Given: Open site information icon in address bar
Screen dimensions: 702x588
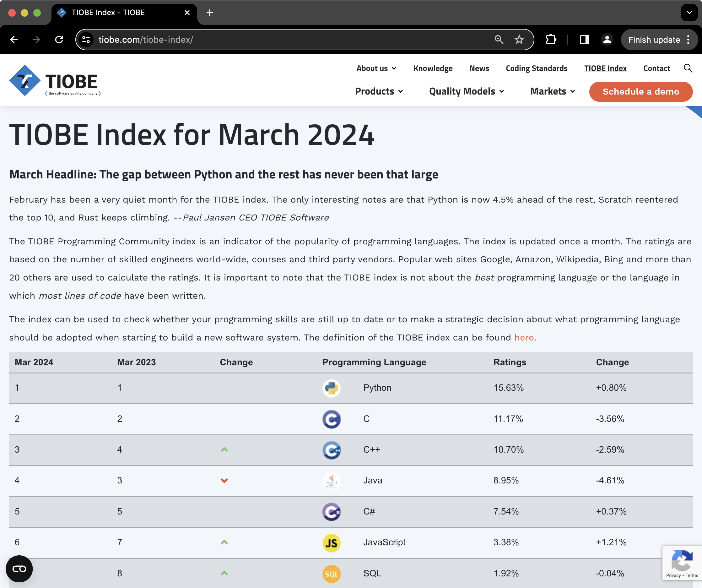Looking at the screenshot, I should click(86, 40).
